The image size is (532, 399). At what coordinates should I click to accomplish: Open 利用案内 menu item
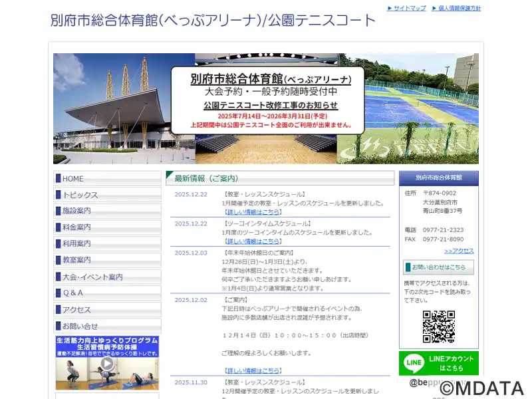[x=107, y=243]
